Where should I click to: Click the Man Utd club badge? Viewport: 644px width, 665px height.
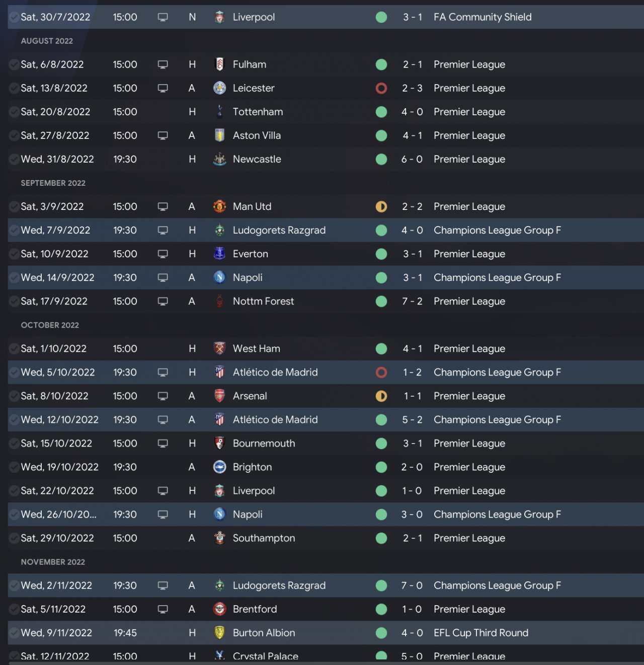pyautogui.click(x=219, y=206)
